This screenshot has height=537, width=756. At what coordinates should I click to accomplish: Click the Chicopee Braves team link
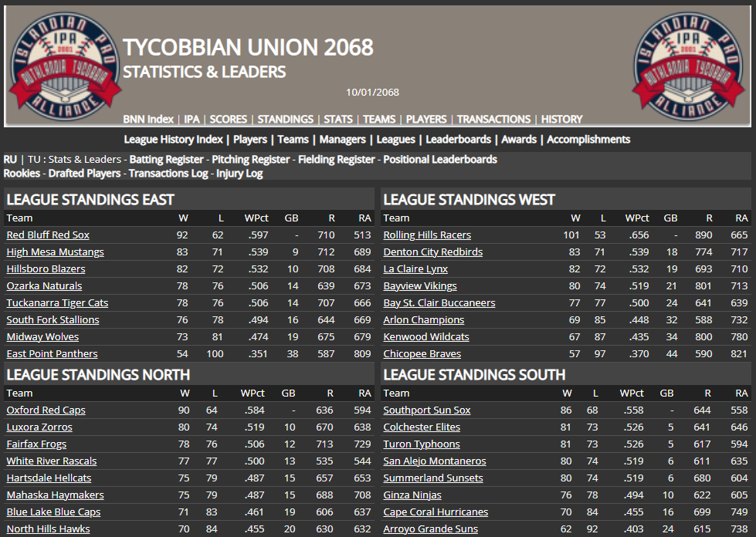pos(422,354)
